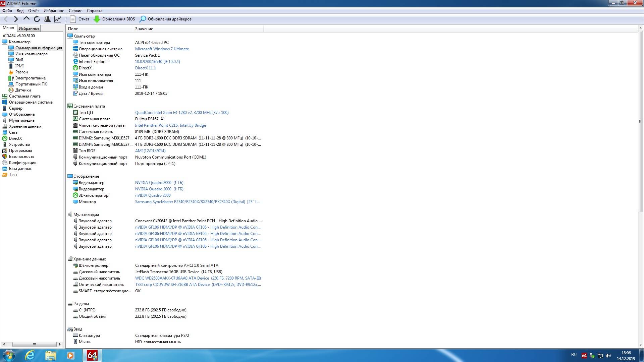Image resolution: width=644 pixels, height=362 pixels.
Task: Open the Сервис menu
Action: [75, 11]
